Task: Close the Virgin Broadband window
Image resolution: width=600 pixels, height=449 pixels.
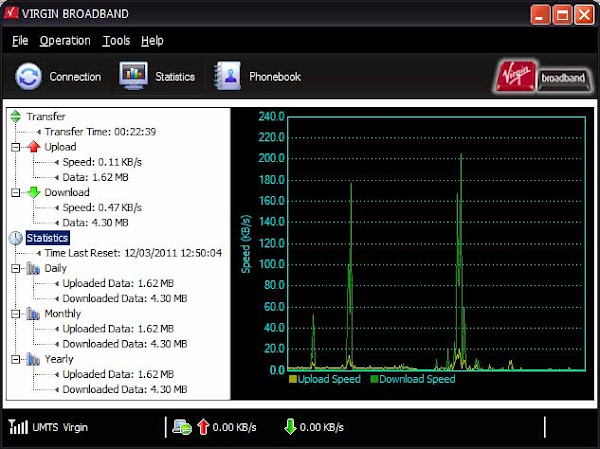Action: coord(584,15)
